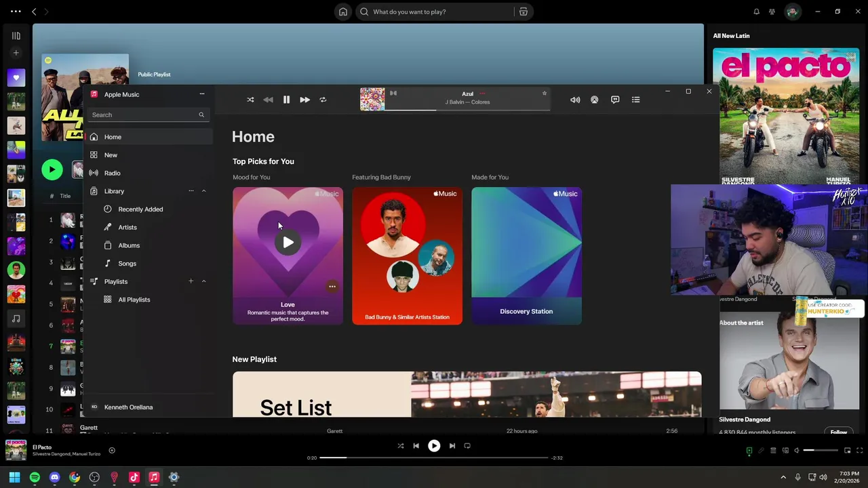Image resolution: width=868 pixels, height=488 pixels.
Task: Add El Pacto to Liked Songs
Action: 112,451
